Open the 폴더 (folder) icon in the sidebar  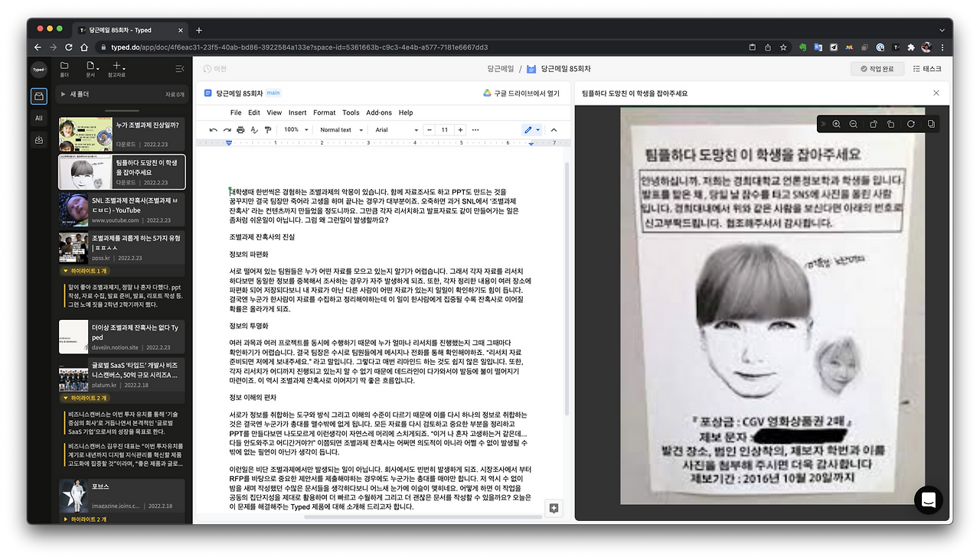click(x=64, y=69)
